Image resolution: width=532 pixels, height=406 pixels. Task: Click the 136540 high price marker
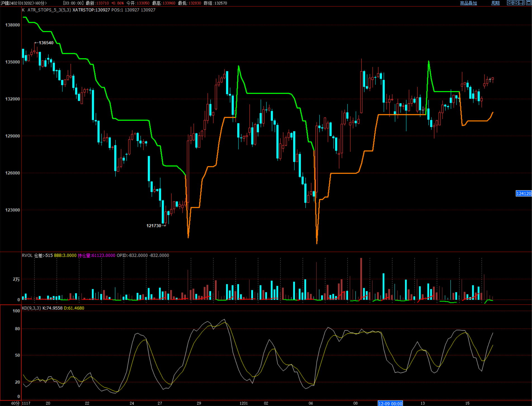tap(46, 43)
